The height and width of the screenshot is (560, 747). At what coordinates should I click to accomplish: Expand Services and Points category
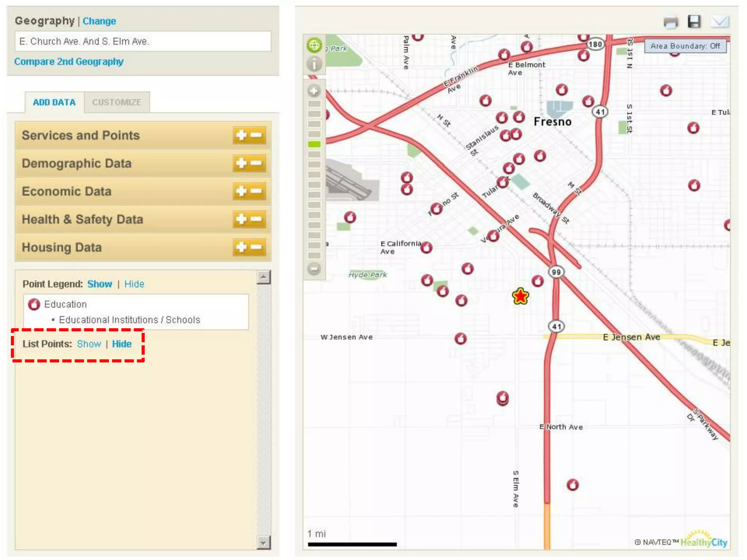pyautogui.click(x=241, y=135)
